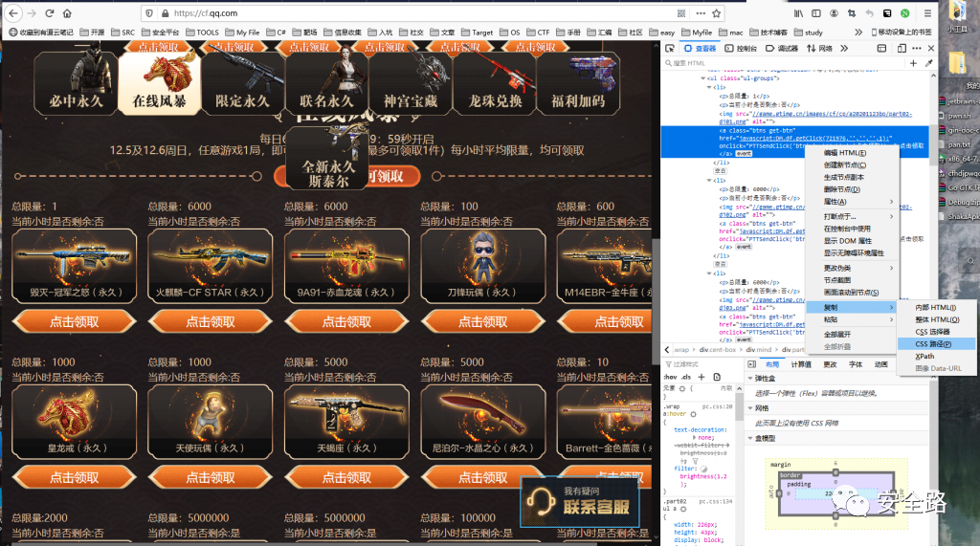Click the 搜索 HTML search field

point(784,63)
